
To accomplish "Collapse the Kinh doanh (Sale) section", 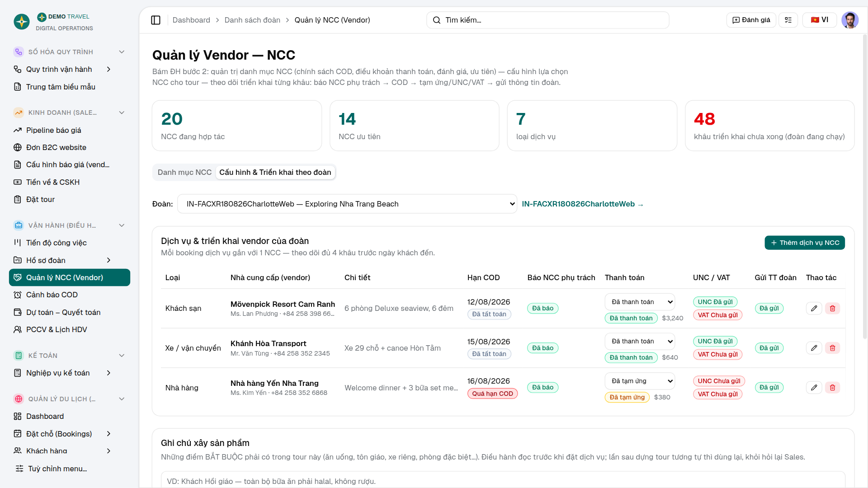I will (x=122, y=113).
